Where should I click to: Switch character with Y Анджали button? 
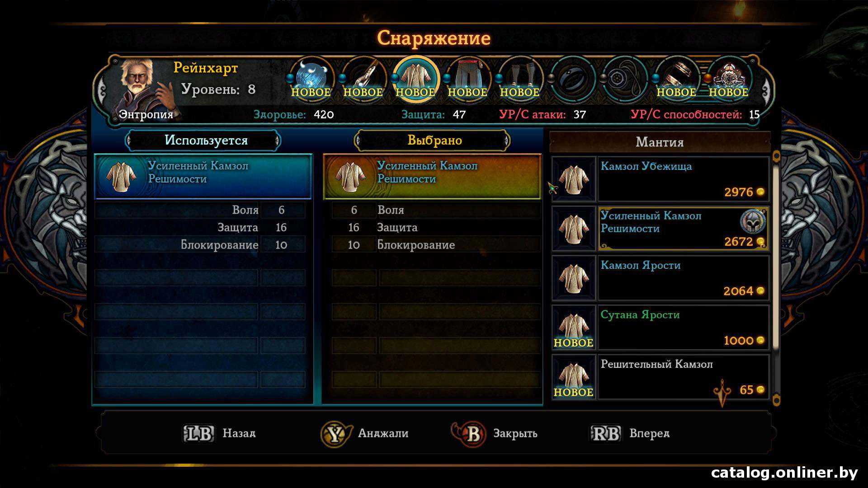[364, 434]
